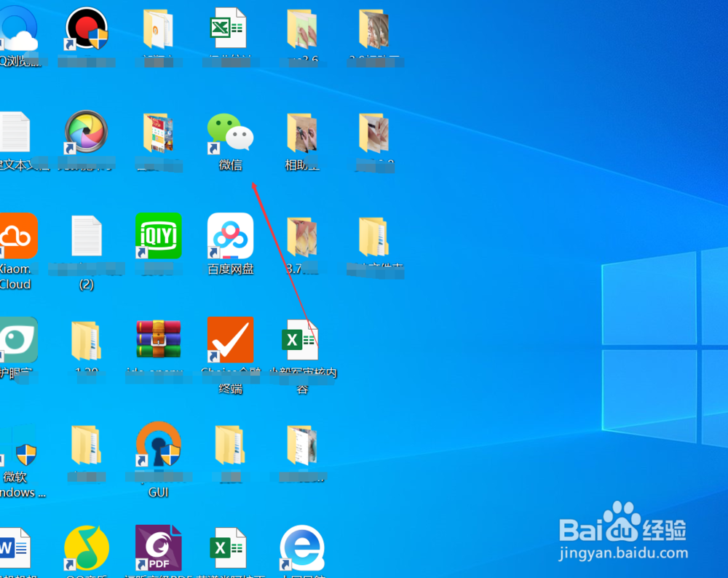Open the 微信 WeChat desktop shortcut
Viewport: 728px width, 578px height.
click(230, 133)
